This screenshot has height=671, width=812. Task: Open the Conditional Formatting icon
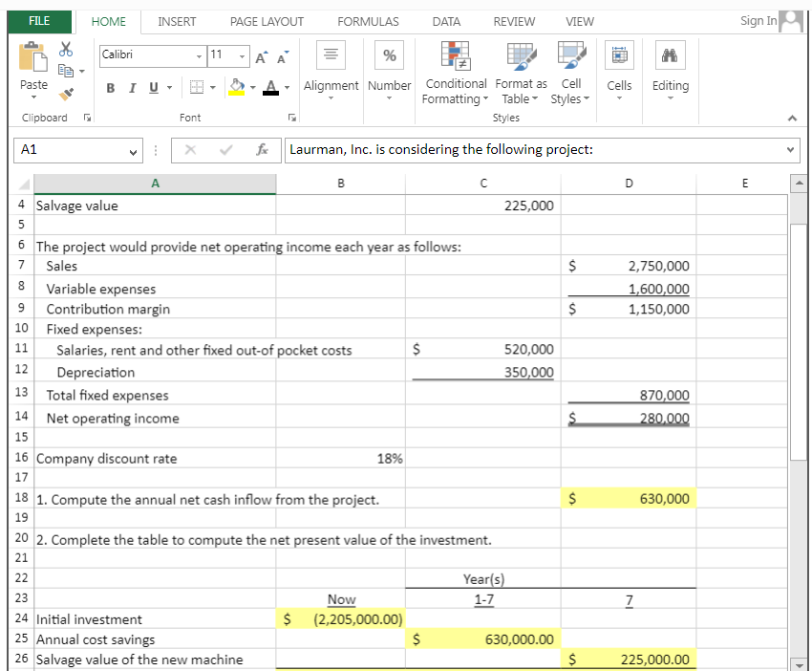pos(455,57)
